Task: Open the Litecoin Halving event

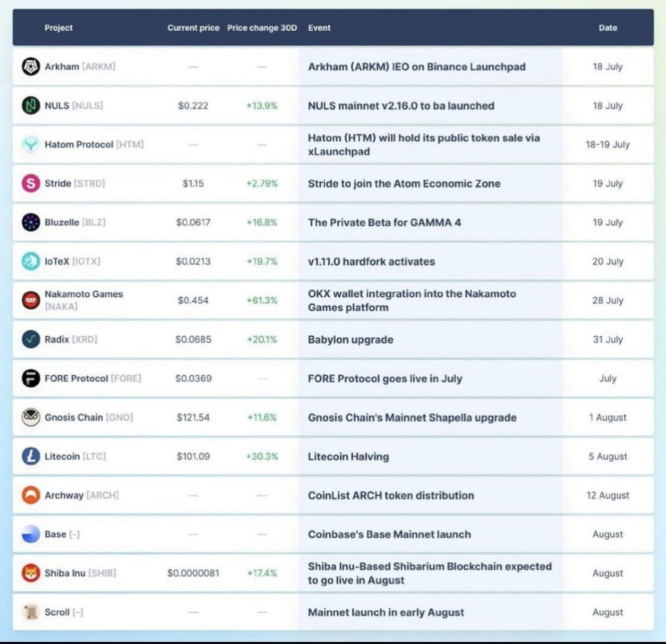Action: pos(348,457)
